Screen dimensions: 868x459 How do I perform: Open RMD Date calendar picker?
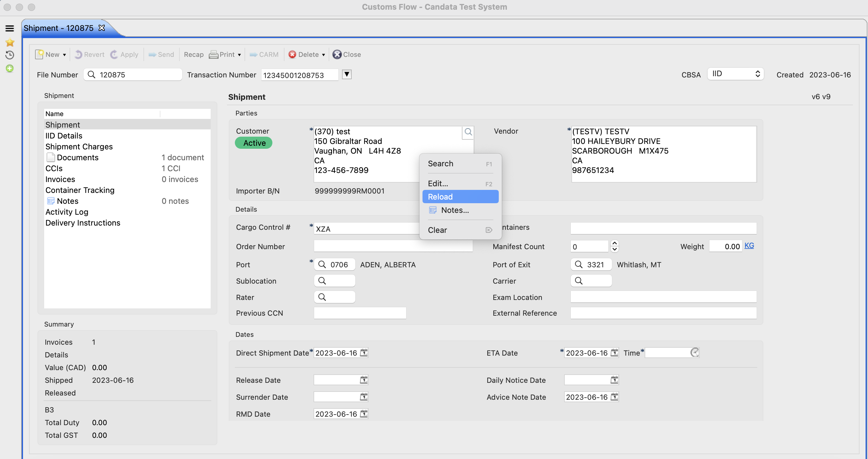pos(364,414)
